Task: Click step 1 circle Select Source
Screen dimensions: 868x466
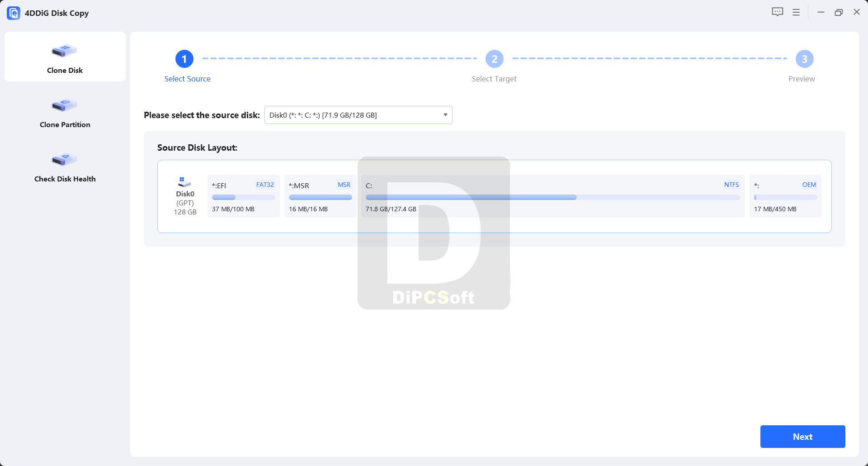Action: tap(184, 59)
